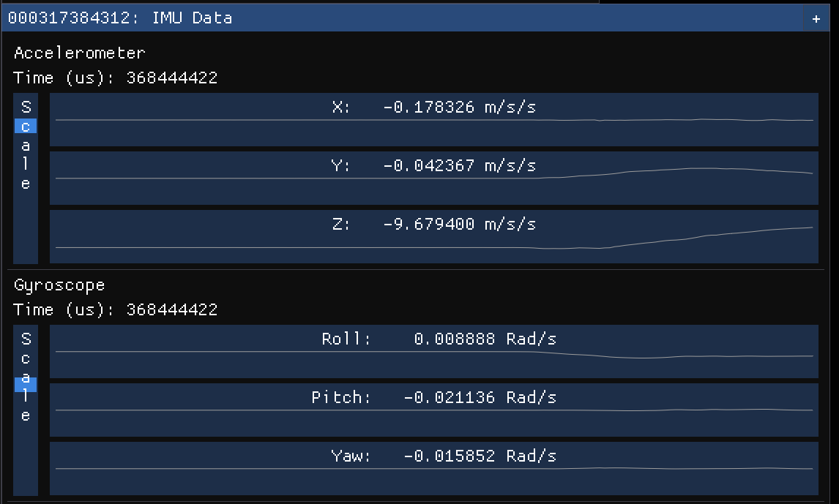Viewport: 839px width, 504px height.
Task: Select the accelerometer Time (us) value
Action: [x=171, y=78]
